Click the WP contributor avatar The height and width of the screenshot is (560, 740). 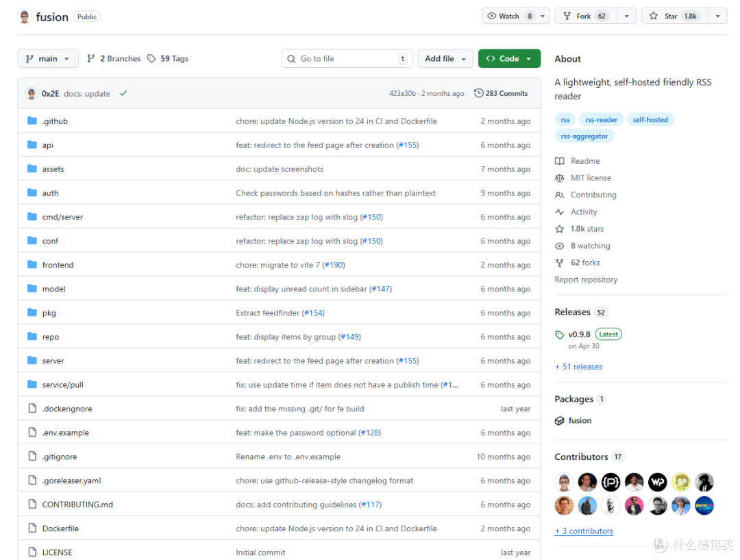[x=657, y=482]
